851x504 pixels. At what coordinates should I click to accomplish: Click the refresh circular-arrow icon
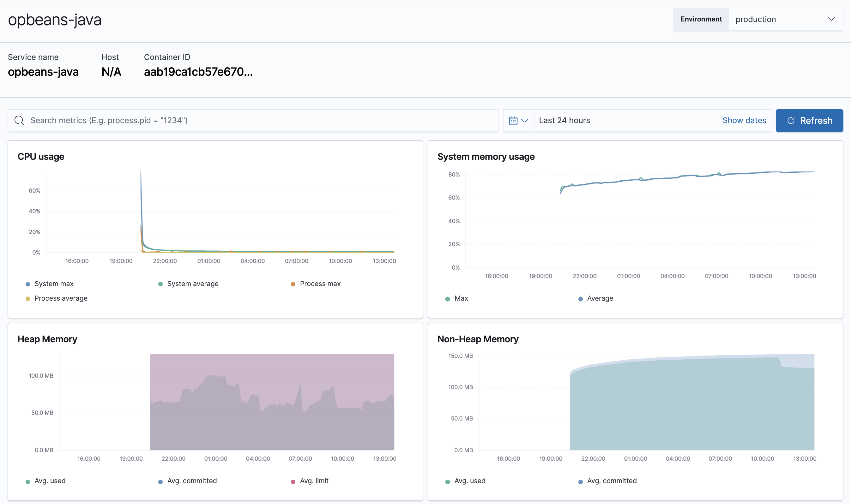[x=791, y=120]
